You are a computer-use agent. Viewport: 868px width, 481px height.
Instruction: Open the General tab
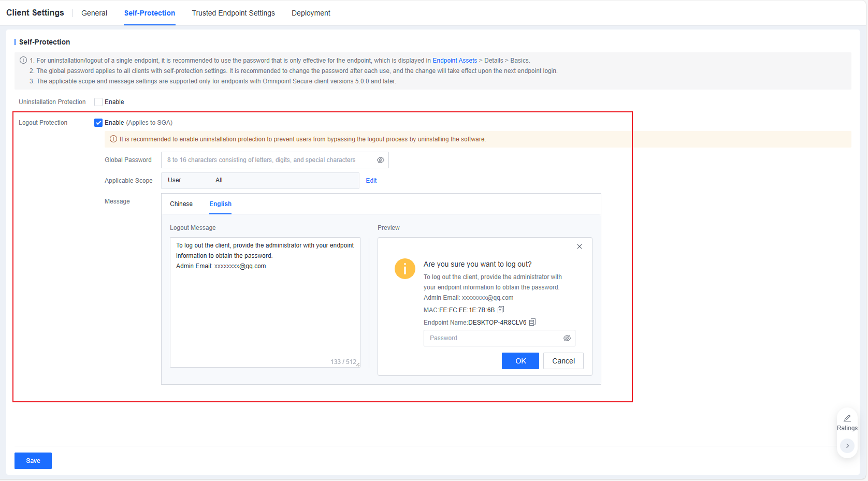94,13
